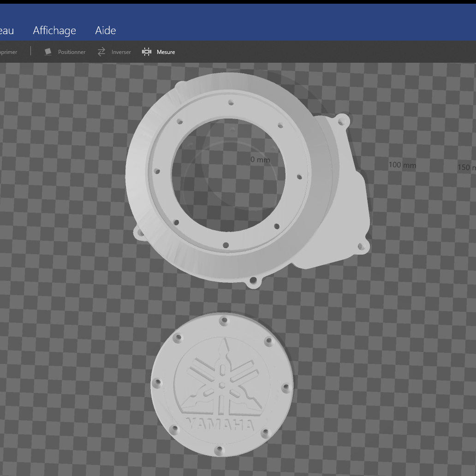Viewport: 476px width, 476px height.
Task: Click the 0 mm grid label
Action: 260,160
